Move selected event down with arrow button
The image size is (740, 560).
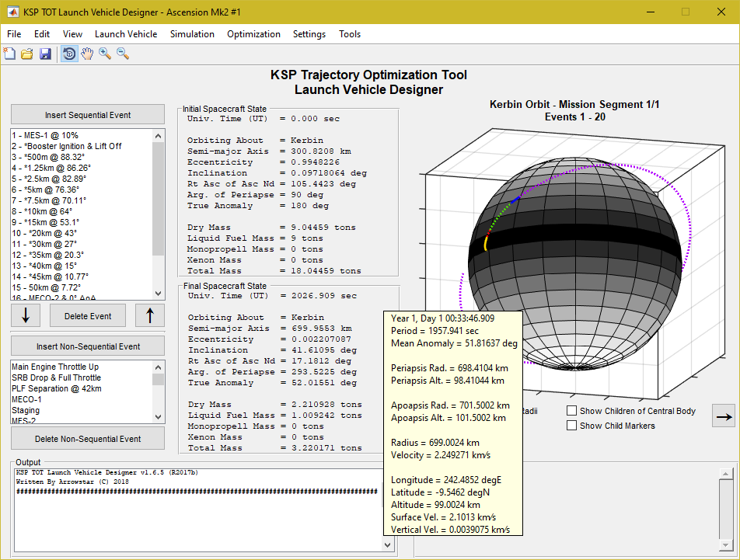pyautogui.click(x=26, y=315)
